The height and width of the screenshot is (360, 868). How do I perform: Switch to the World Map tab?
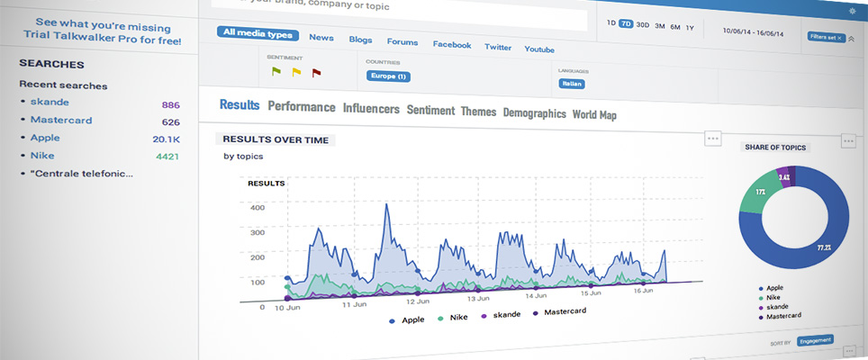594,115
